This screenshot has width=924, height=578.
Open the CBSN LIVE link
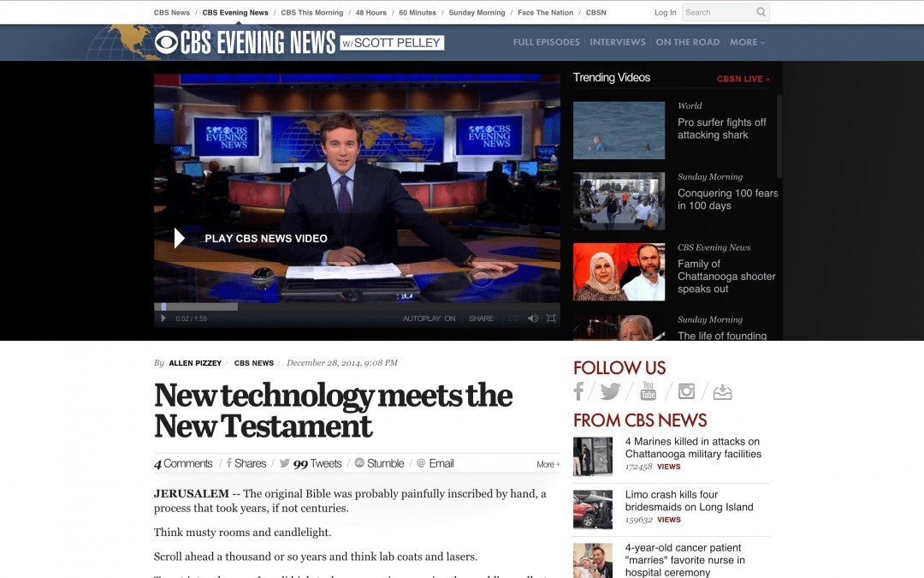point(743,79)
